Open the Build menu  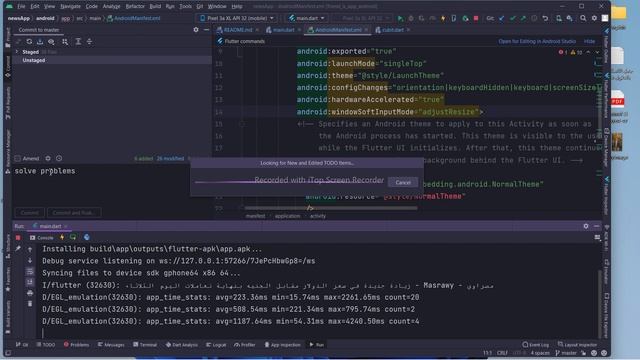[x=155, y=7]
